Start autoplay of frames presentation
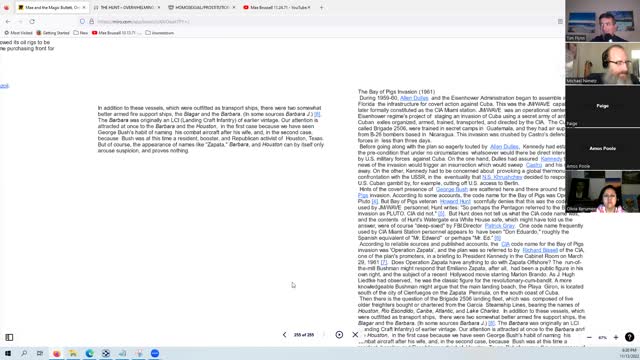This screenshot has width=640, height=360. tap(339, 335)
